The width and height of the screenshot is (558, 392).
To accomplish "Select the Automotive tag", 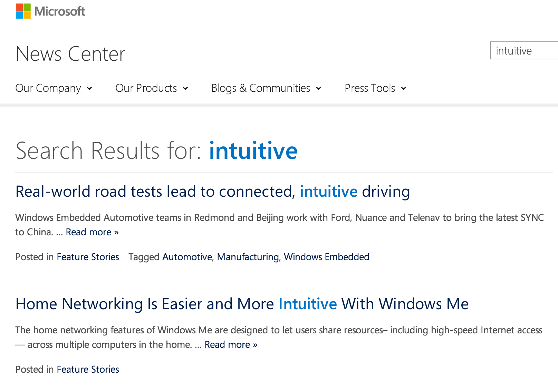I will click(x=187, y=257).
